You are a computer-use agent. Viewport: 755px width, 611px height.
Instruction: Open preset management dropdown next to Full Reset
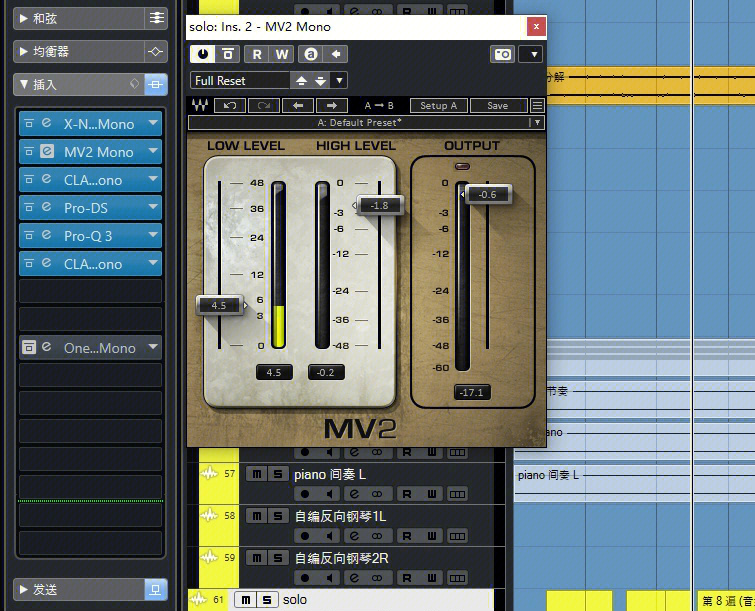[339, 80]
